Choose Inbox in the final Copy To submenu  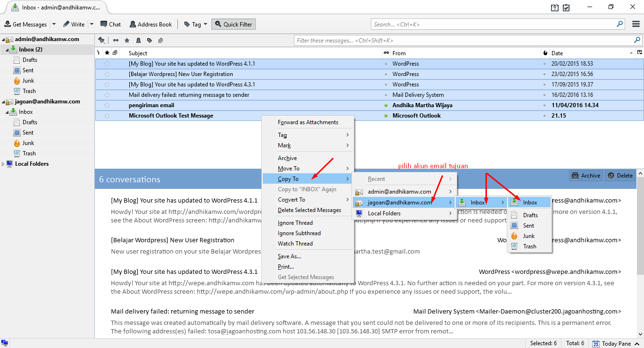pyautogui.click(x=529, y=203)
